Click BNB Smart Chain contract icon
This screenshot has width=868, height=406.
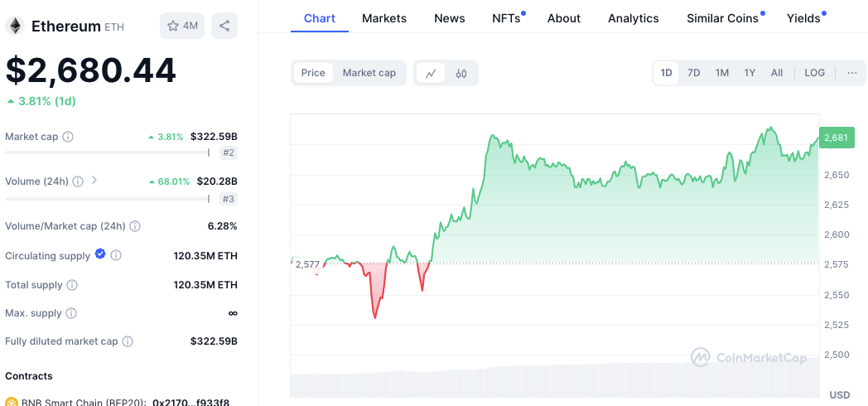click(11, 402)
